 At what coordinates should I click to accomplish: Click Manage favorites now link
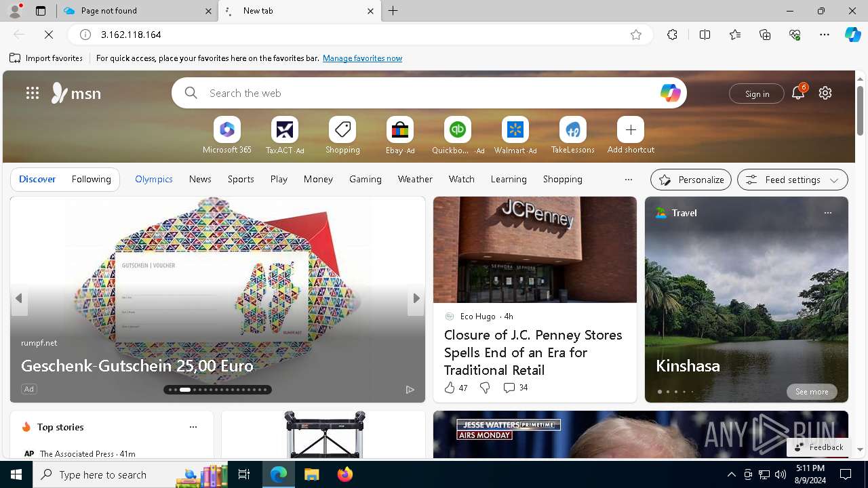pyautogui.click(x=363, y=58)
